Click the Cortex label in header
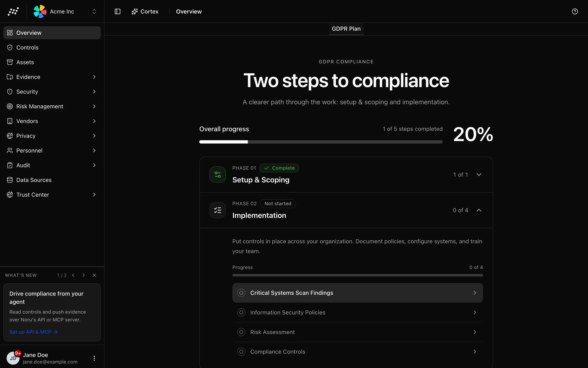The height and width of the screenshot is (368, 588). click(149, 11)
